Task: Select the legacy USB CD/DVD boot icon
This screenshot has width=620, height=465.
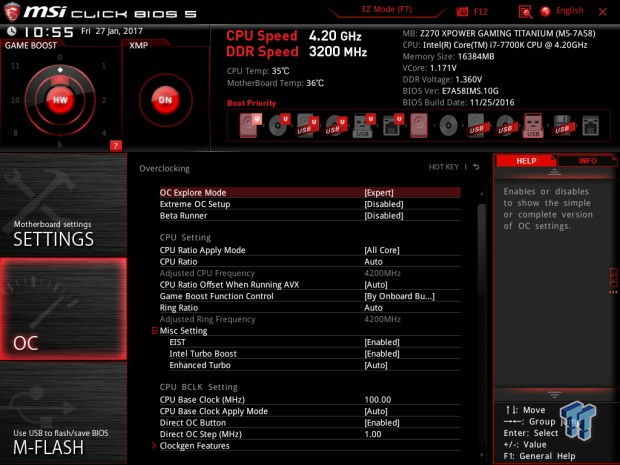Action: click(505, 126)
